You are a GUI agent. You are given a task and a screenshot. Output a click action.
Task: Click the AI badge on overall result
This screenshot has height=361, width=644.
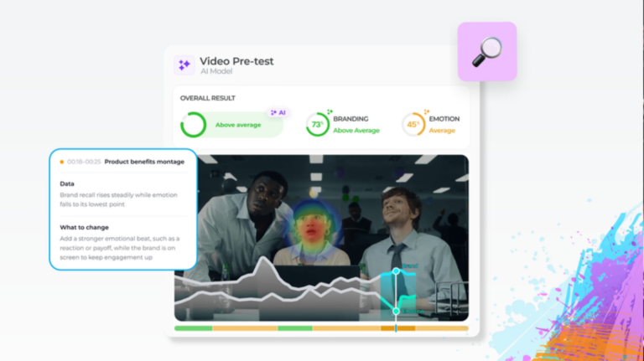278,112
